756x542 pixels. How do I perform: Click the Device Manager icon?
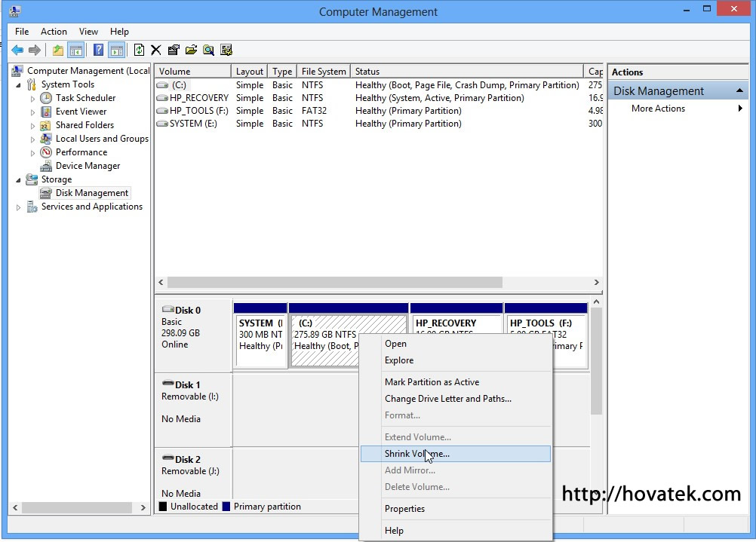[46, 166]
